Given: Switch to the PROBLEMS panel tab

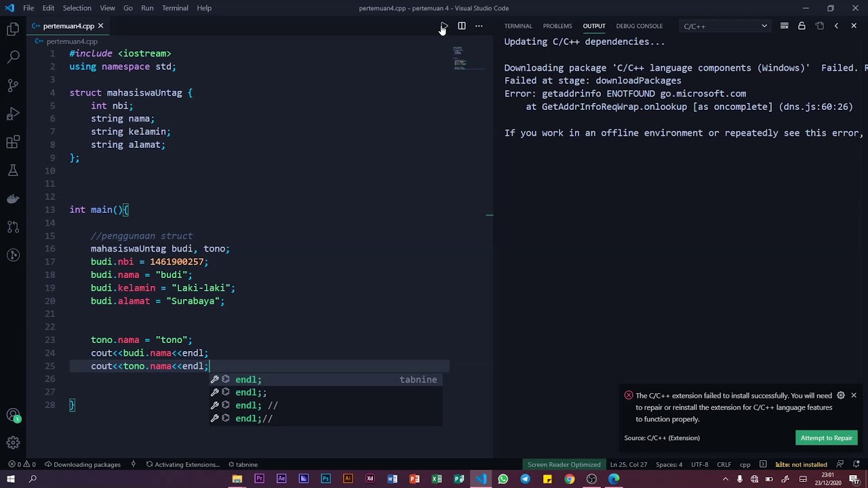Looking at the screenshot, I should coord(557,26).
